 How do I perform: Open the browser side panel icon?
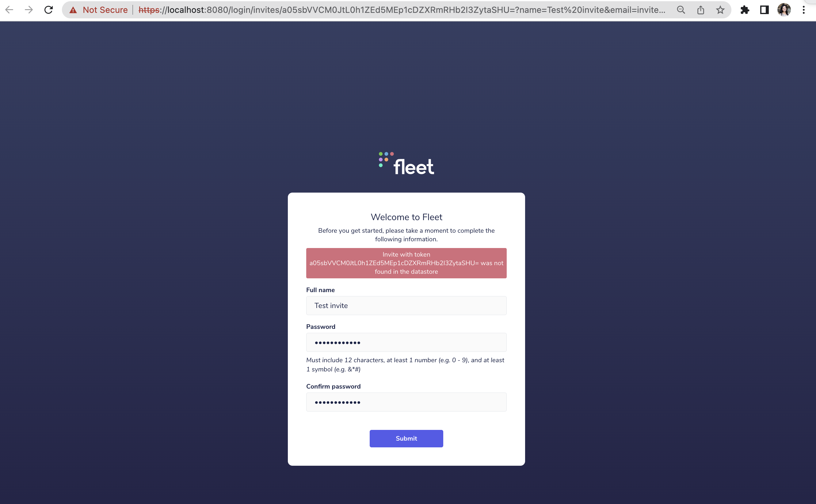click(x=764, y=10)
